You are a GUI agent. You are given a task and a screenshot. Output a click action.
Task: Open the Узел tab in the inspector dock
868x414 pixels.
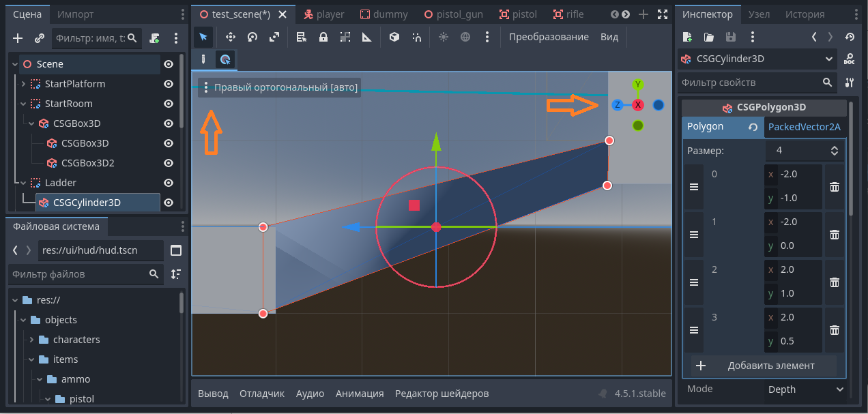coord(759,14)
